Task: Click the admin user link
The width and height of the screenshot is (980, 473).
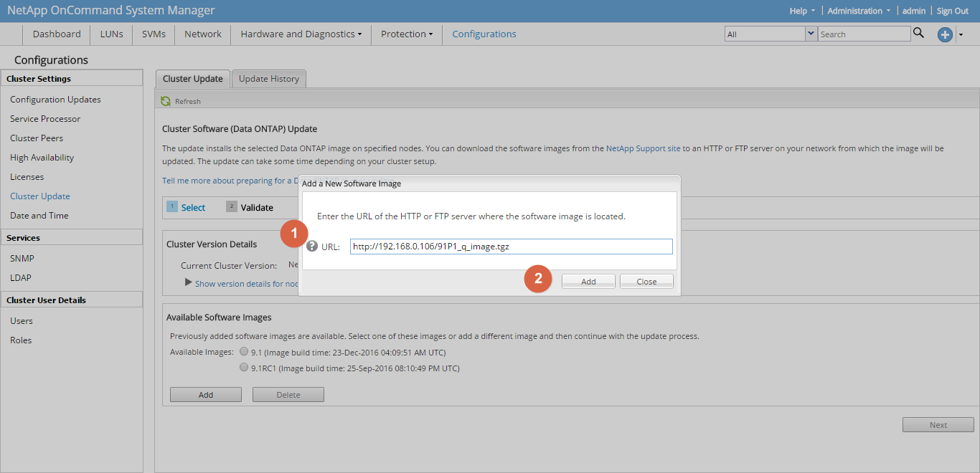Action: coord(914,11)
